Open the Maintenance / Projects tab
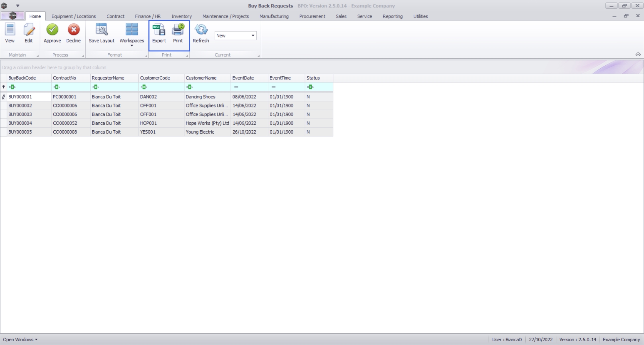This screenshot has height=345, width=644. (x=225, y=16)
